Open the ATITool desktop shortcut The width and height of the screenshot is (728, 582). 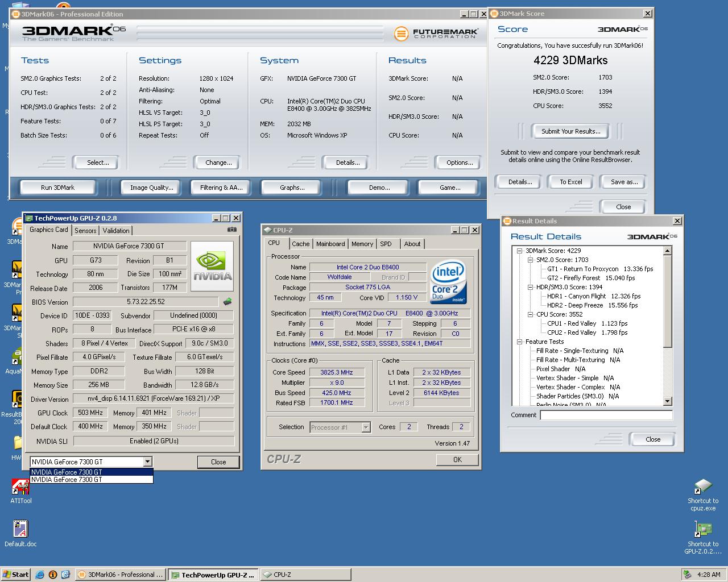click(x=21, y=492)
